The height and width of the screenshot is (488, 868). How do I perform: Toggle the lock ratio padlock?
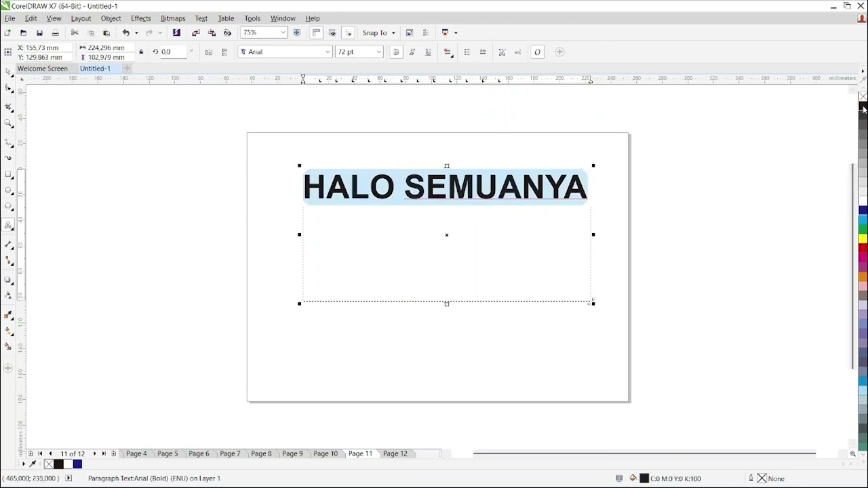(x=141, y=52)
